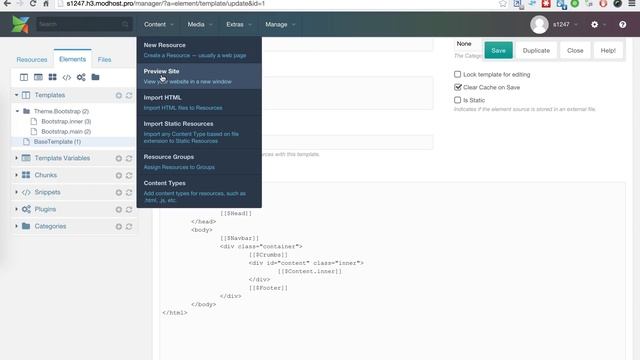Click browser bookmark star icon
Viewport: 640px width, 360px height.
click(503, 4)
